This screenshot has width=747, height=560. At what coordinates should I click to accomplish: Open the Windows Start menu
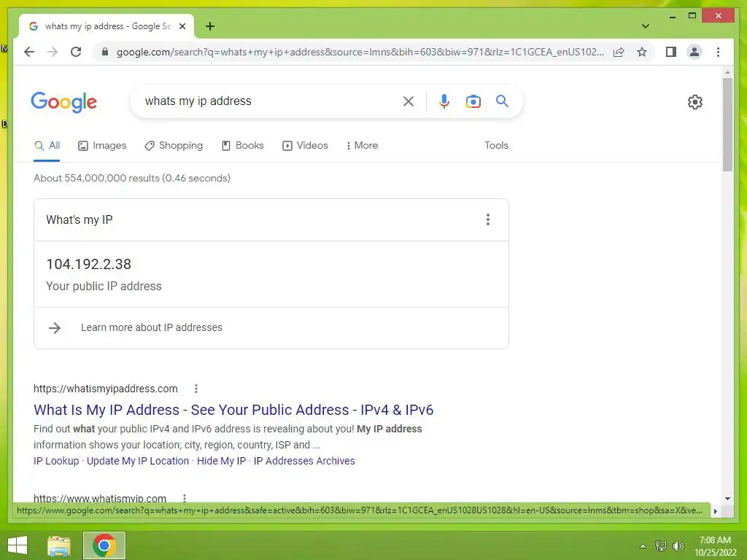tap(18, 545)
